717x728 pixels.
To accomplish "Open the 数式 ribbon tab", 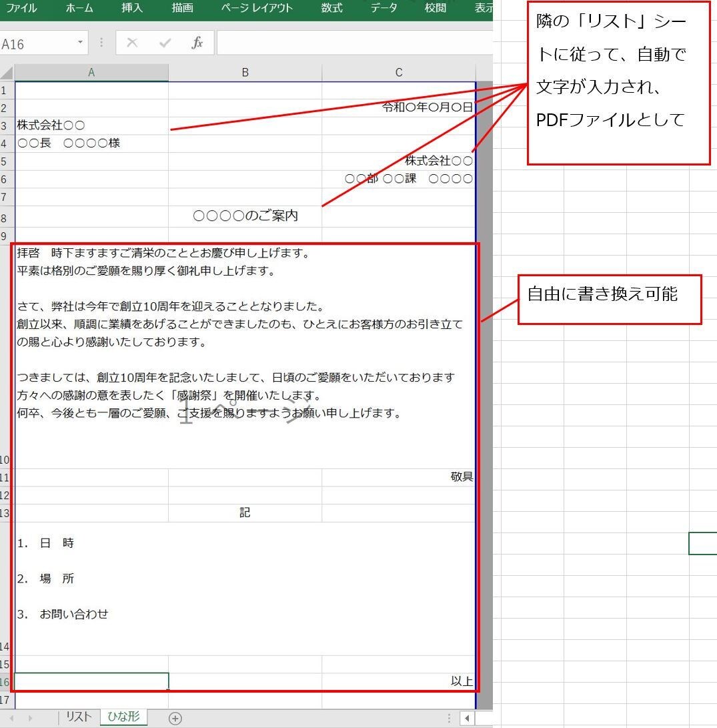I will point(331,8).
